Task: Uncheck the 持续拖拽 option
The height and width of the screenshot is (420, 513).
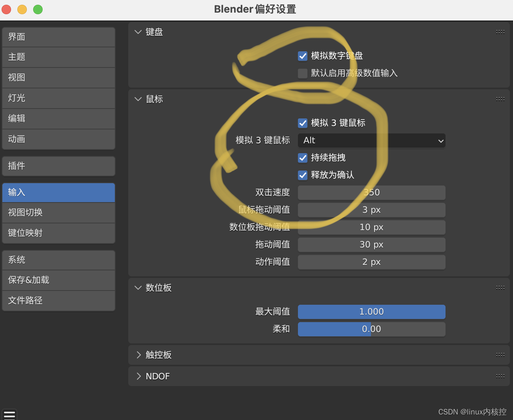Action: coord(303,158)
